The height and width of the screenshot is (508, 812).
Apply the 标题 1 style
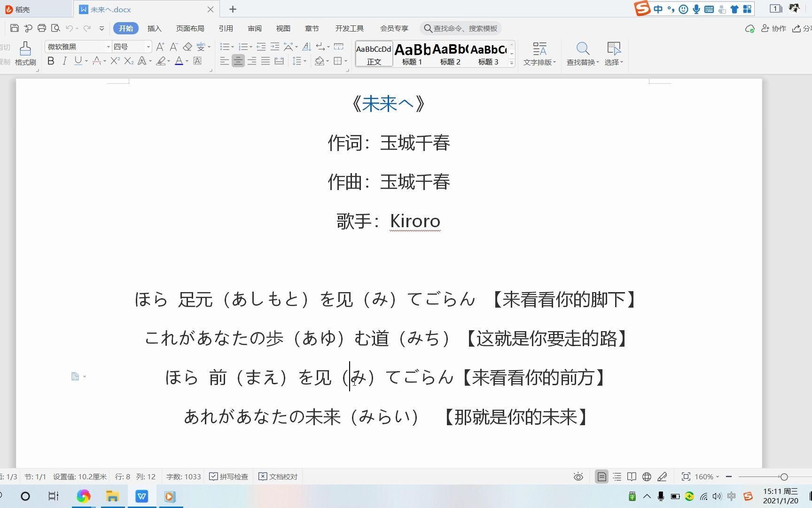[x=412, y=54]
